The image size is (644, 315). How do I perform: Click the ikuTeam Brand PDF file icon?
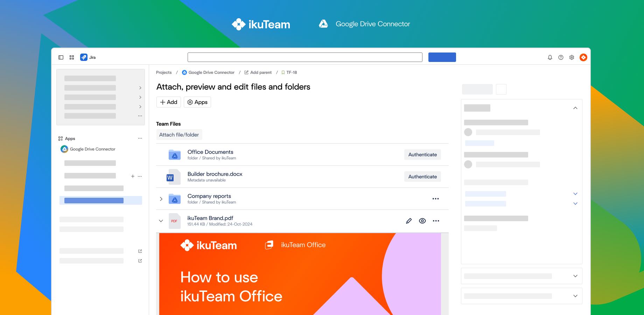[x=175, y=221]
